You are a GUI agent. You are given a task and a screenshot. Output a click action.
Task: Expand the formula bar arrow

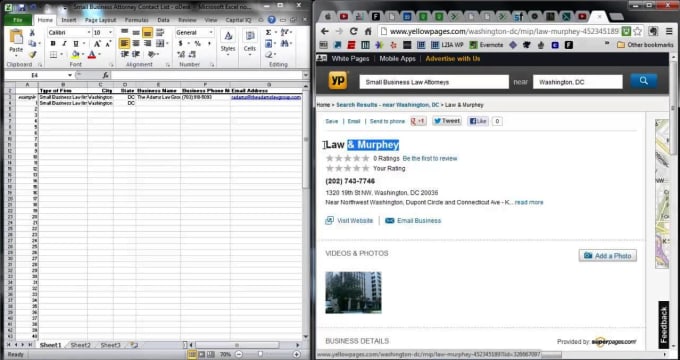click(306, 75)
